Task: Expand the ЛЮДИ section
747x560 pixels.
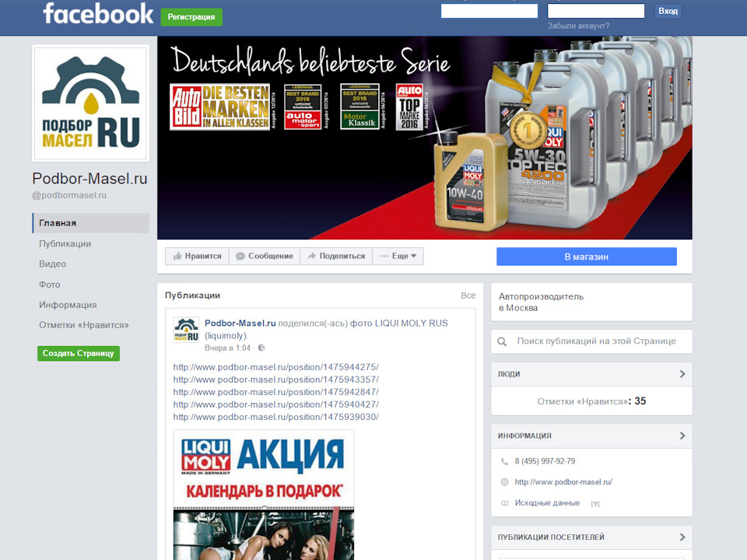Action: (x=683, y=374)
